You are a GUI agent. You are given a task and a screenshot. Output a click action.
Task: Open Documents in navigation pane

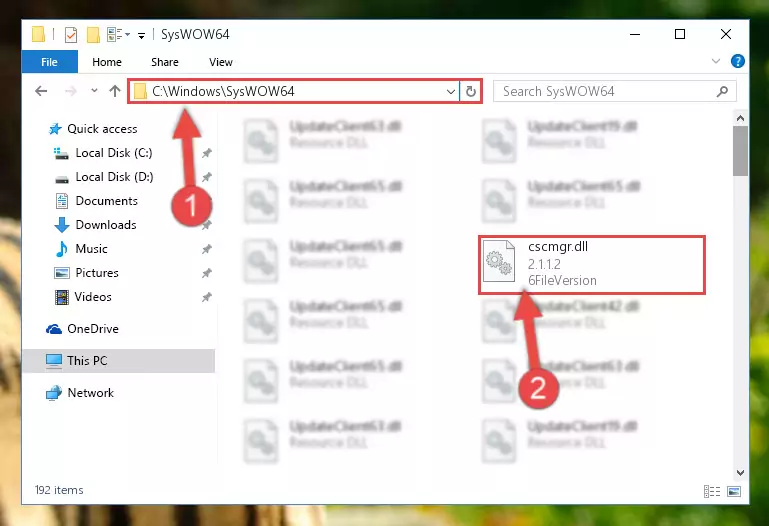[97, 201]
